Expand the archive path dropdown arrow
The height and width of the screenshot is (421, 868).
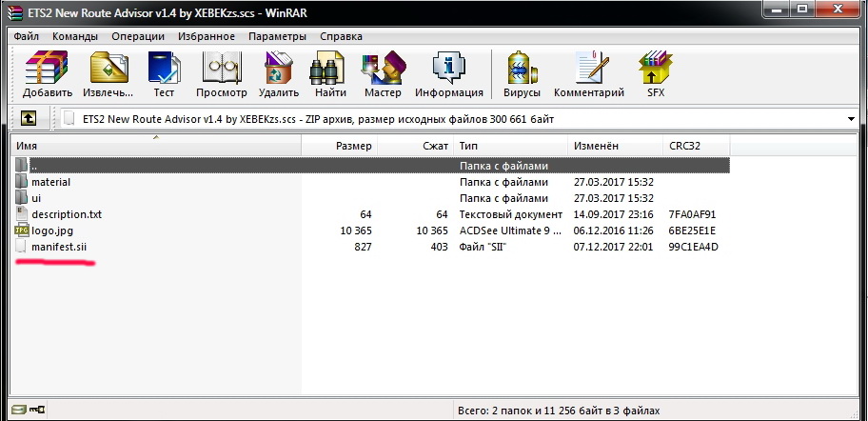pos(850,119)
